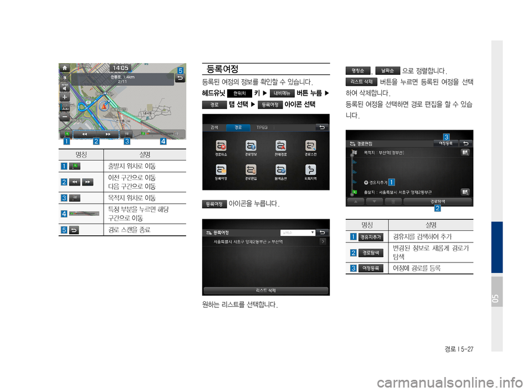Open the 경로스캔 route scan icon
Viewport: 532px width, 392px height.
(310, 148)
